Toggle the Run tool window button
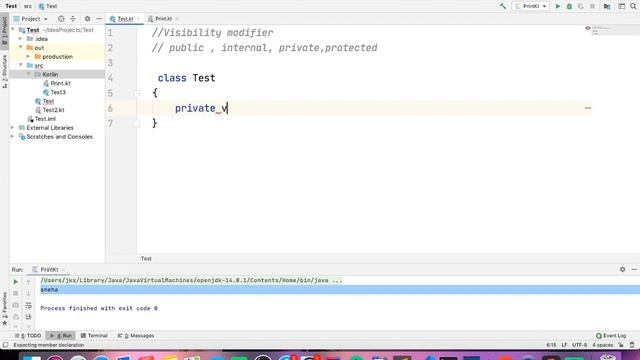640x360 pixels. [60, 336]
